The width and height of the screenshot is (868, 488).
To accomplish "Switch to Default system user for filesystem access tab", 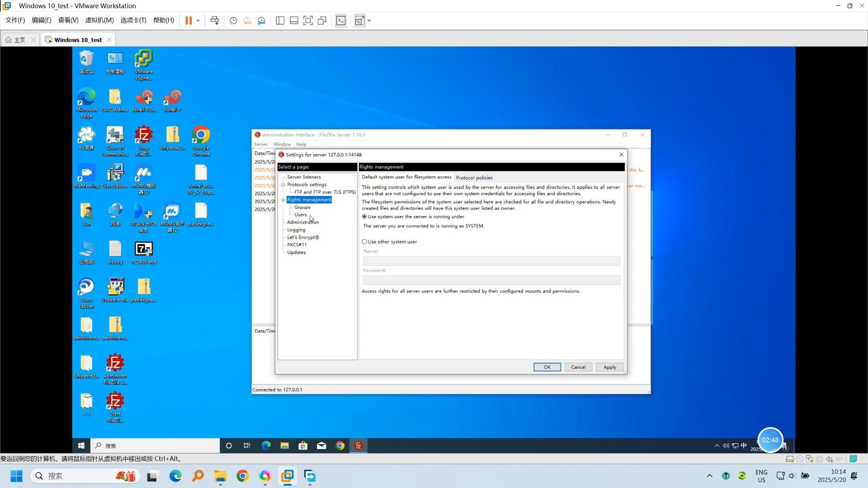I will (x=407, y=177).
